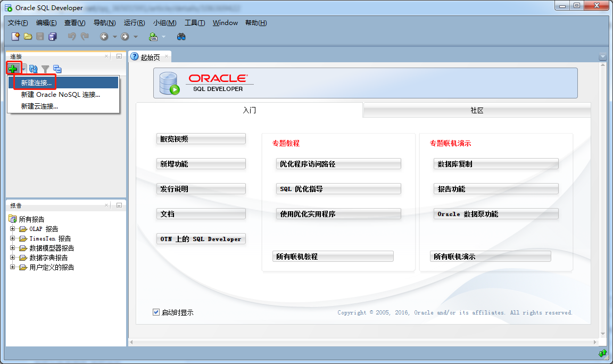Click the schema browser icon in Connections

tap(57, 69)
